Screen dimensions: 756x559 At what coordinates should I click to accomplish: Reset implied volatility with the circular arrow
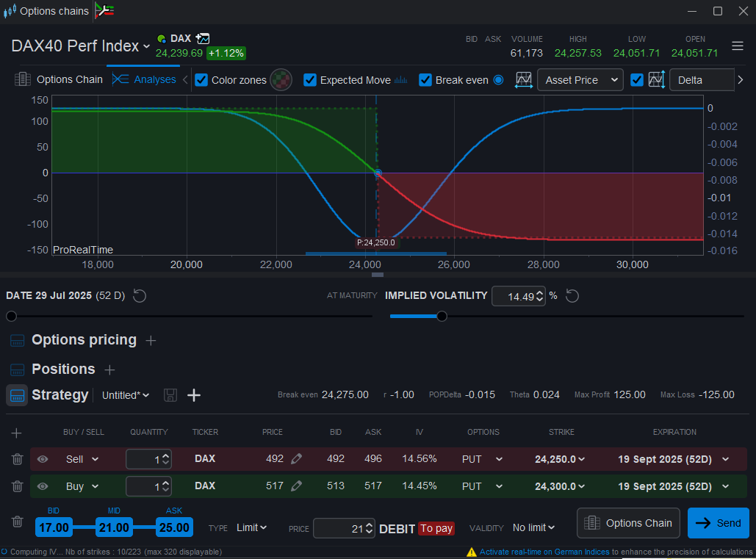pos(572,295)
